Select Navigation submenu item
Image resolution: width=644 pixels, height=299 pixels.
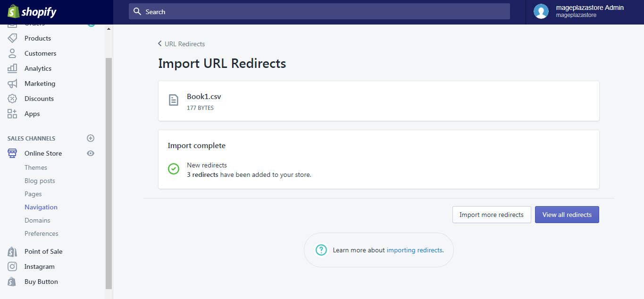[41, 207]
